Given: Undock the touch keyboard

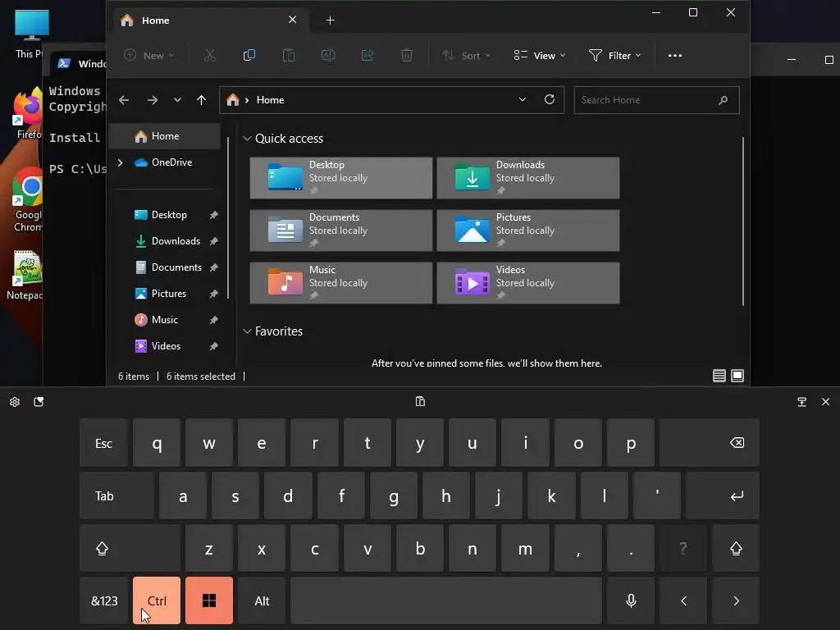Looking at the screenshot, I should point(802,402).
